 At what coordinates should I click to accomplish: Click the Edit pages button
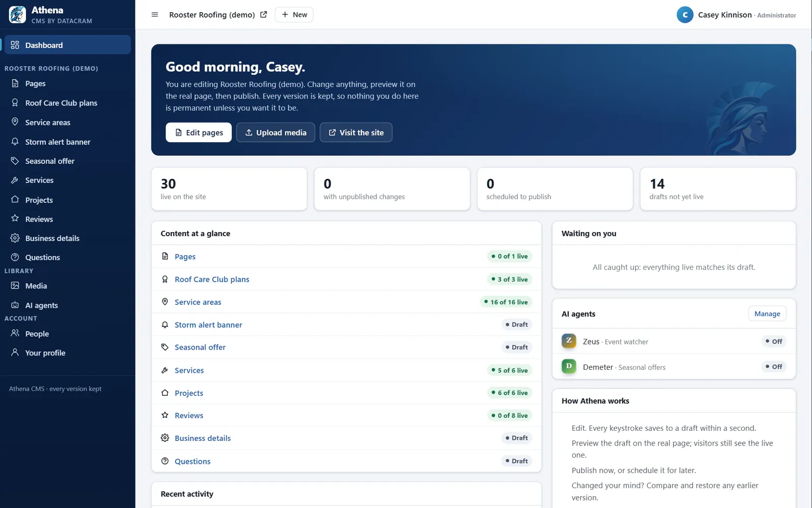[x=198, y=132]
